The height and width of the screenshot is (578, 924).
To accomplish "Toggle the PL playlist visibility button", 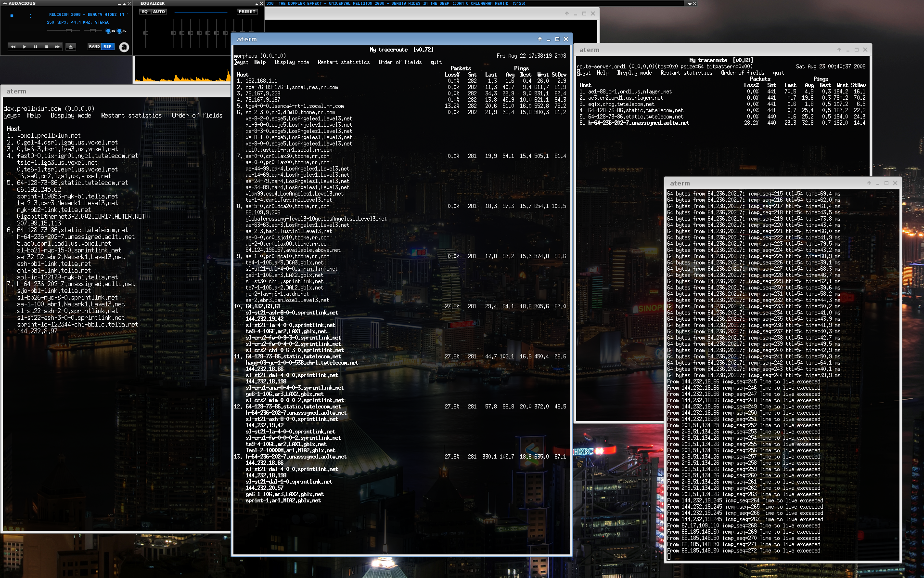I will click(x=121, y=31).
